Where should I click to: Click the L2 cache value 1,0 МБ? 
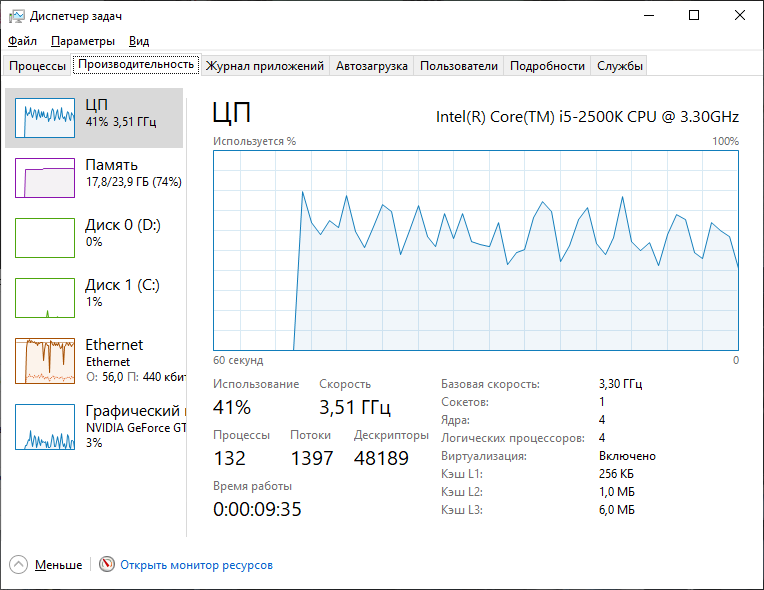617,492
